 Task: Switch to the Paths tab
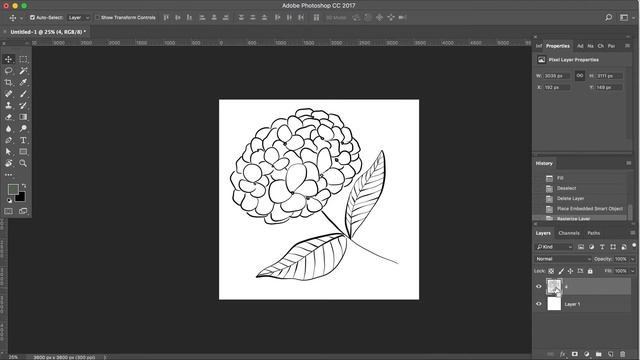[593, 233]
